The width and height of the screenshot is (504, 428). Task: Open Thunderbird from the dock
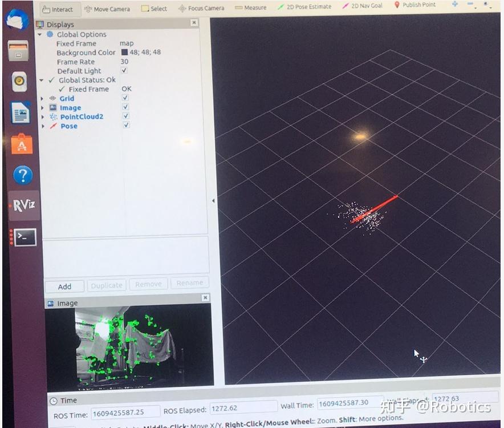click(17, 20)
